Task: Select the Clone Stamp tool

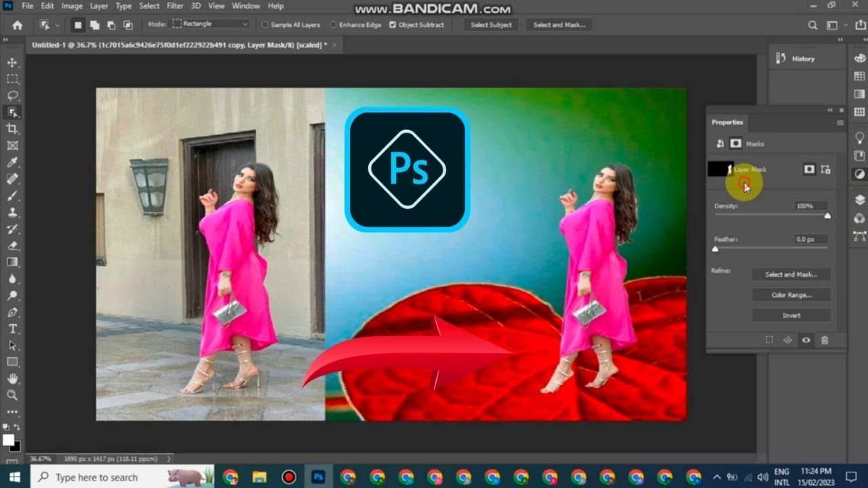Action: click(12, 212)
